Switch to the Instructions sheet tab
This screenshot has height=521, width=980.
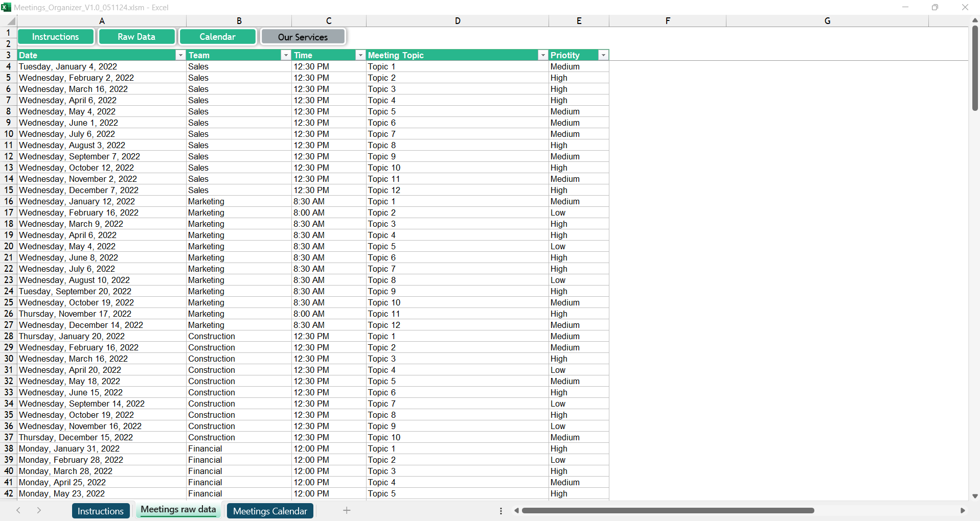(x=101, y=511)
